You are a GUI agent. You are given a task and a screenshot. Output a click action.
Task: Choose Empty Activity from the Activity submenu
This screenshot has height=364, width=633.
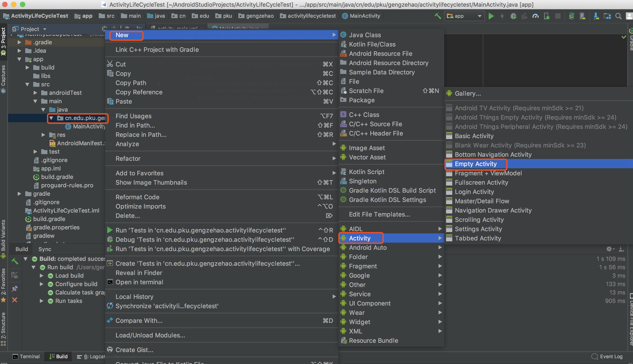pyautogui.click(x=538, y=164)
